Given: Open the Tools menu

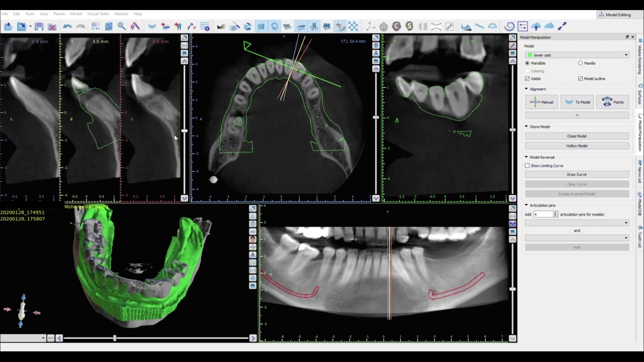Looking at the screenshot, I should (x=30, y=14).
